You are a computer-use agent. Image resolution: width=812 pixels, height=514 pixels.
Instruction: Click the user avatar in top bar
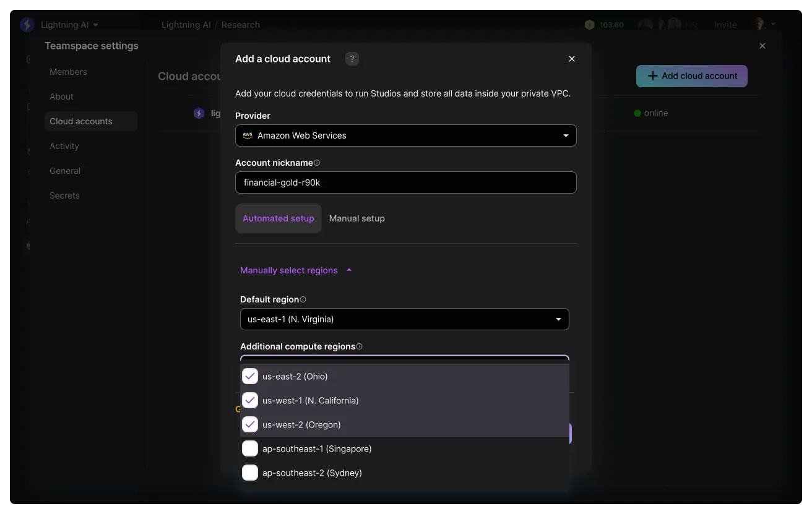(760, 25)
